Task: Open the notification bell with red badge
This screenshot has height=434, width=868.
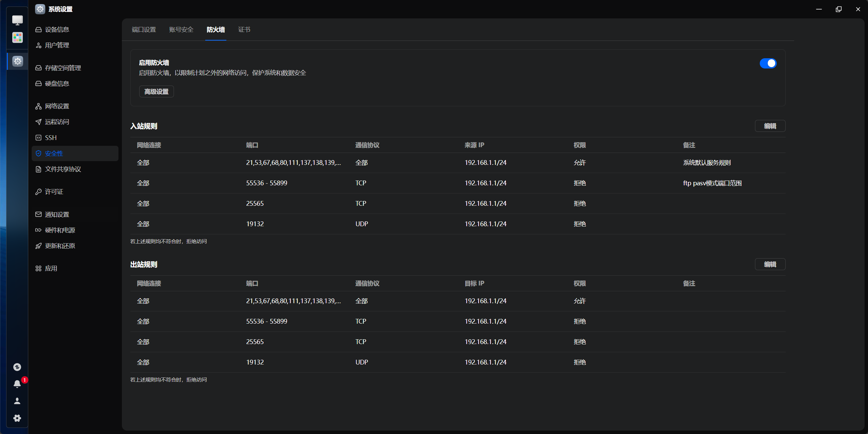Action: (x=17, y=384)
